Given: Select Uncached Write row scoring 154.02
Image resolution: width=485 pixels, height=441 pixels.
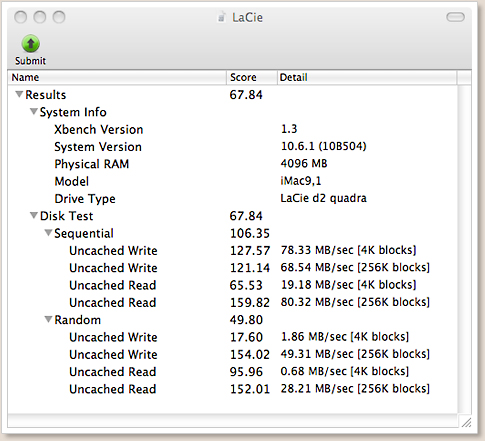Looking at the screenshot, I should [232, 355].
